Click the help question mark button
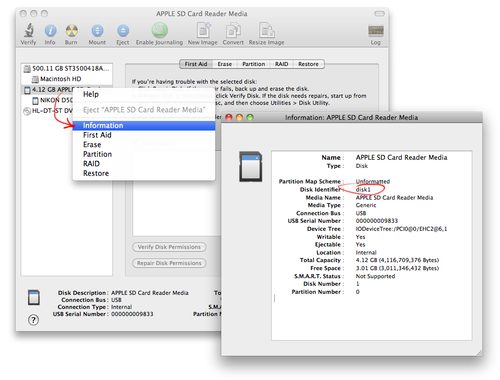The image size is (500, 380). (x=33, y=320)
